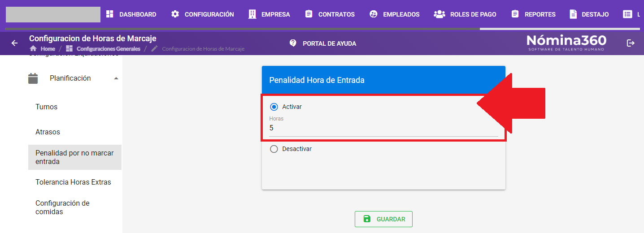Click the Planificación label in the sidebar
The height and width of the screenshot is (233, 644).
click(70, 78)
